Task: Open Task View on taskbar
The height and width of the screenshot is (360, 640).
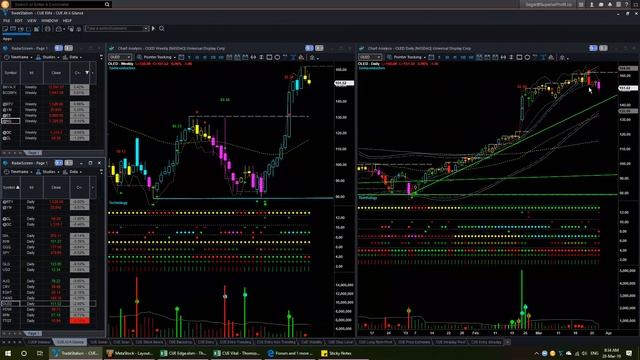Action: click(x=40, y=353)
